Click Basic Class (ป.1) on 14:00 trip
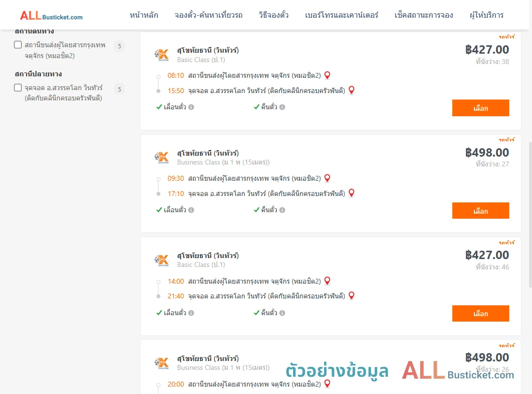 201,264
